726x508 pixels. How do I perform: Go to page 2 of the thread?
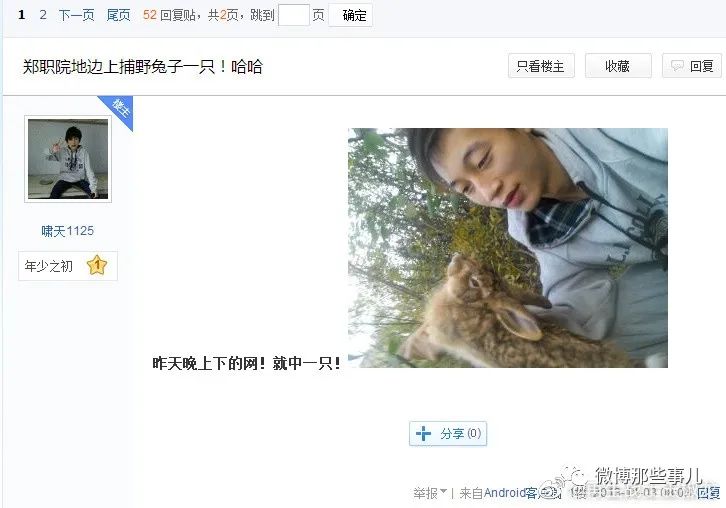[x=43, y=15]
